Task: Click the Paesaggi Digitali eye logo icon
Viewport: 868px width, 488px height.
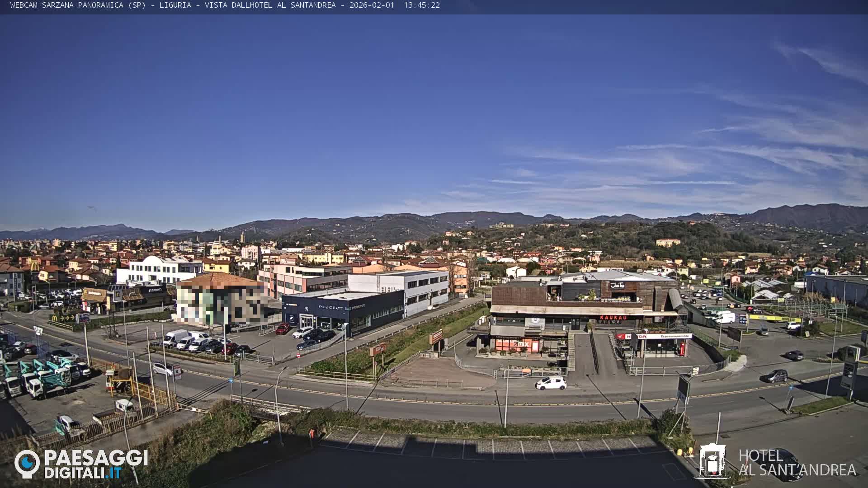Action: (27, 463)
